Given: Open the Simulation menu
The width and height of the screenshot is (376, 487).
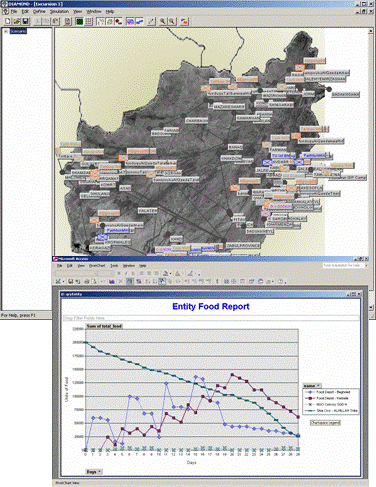Looking at the screenshot, I should (59, 11).
